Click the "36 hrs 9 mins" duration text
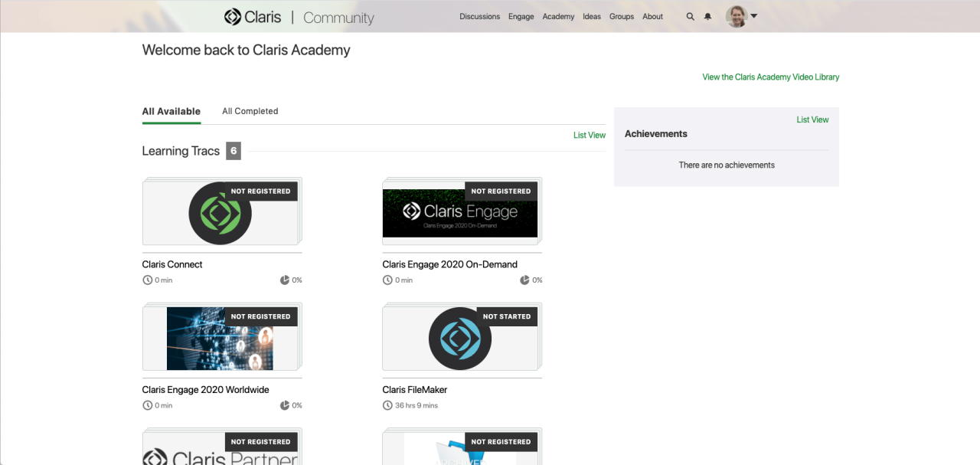Screen dimensions: 980x465 pos(416,405)
